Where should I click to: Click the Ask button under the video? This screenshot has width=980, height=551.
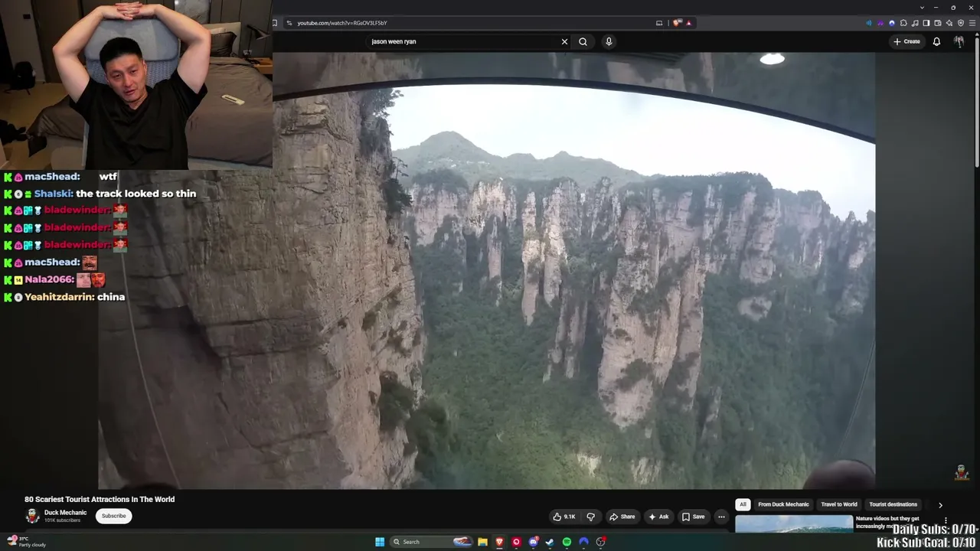pyautogui.click(x=658, y=517)
